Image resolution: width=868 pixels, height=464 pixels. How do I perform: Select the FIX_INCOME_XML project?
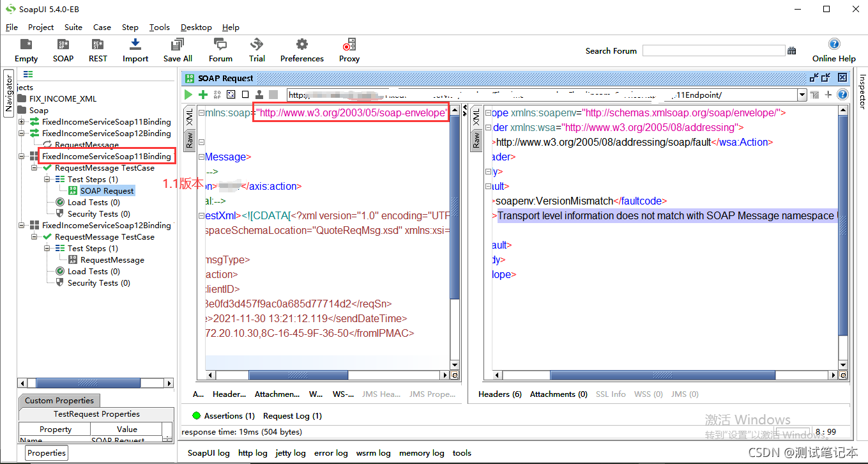pos(63,98)
